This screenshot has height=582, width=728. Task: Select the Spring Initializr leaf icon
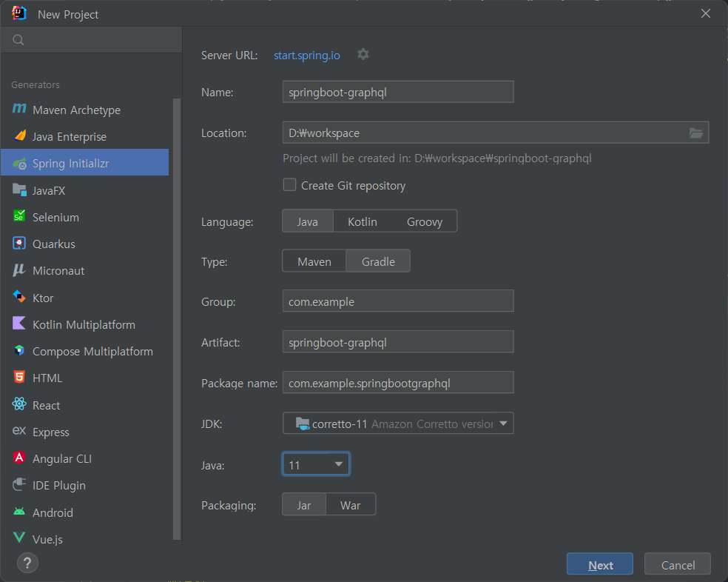[19, 163]
